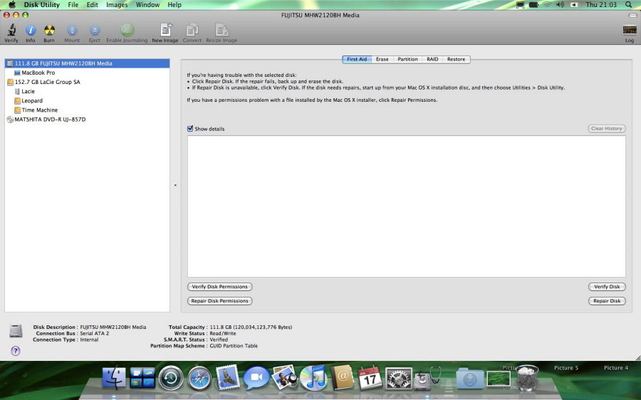Open Address Book from the Dock
Screen dimensions: 641x400
tap(342, 377)
